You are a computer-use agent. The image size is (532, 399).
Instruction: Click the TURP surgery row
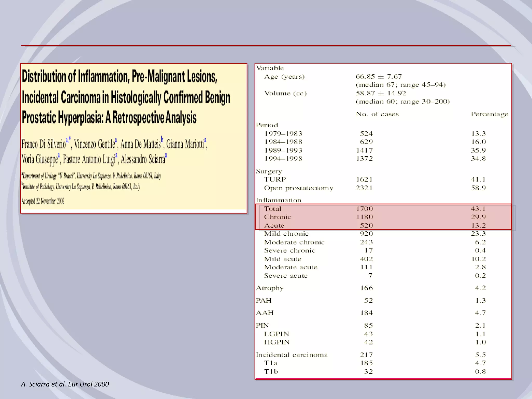pyautogui.click(x=275, y=179)
